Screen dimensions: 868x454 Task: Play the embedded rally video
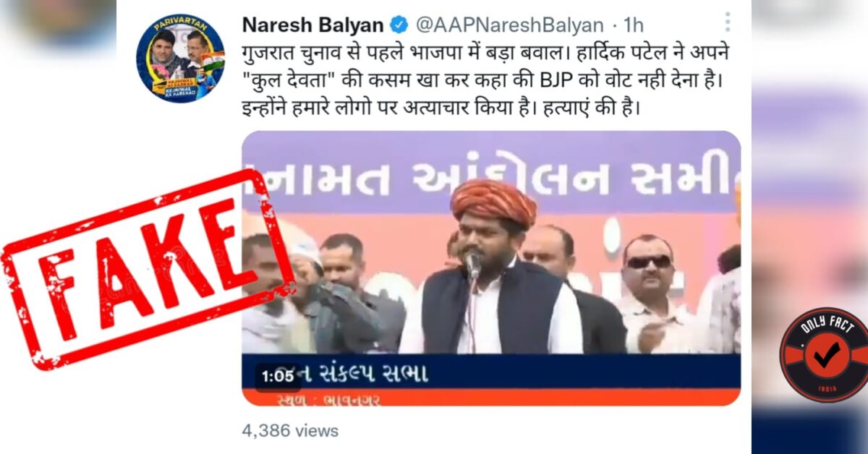click(x=491, y=268)
